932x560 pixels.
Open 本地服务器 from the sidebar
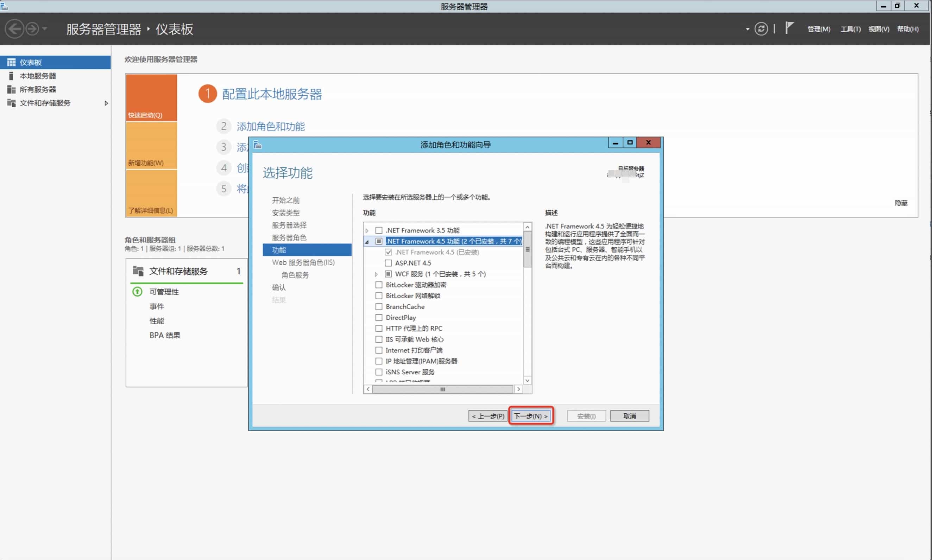[38, 76]
